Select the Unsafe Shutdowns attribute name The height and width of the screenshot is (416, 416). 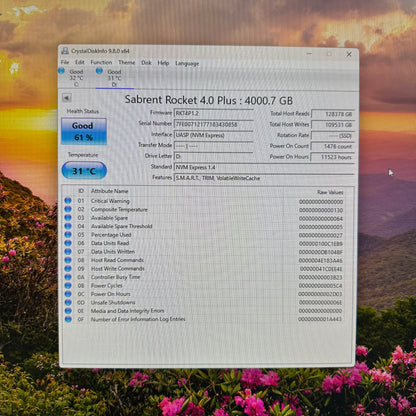[x=113, y=302]
